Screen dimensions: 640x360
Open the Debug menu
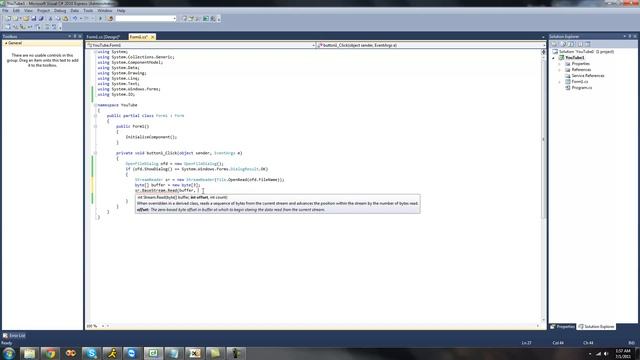pyautogui.click(x=60, y=11)
